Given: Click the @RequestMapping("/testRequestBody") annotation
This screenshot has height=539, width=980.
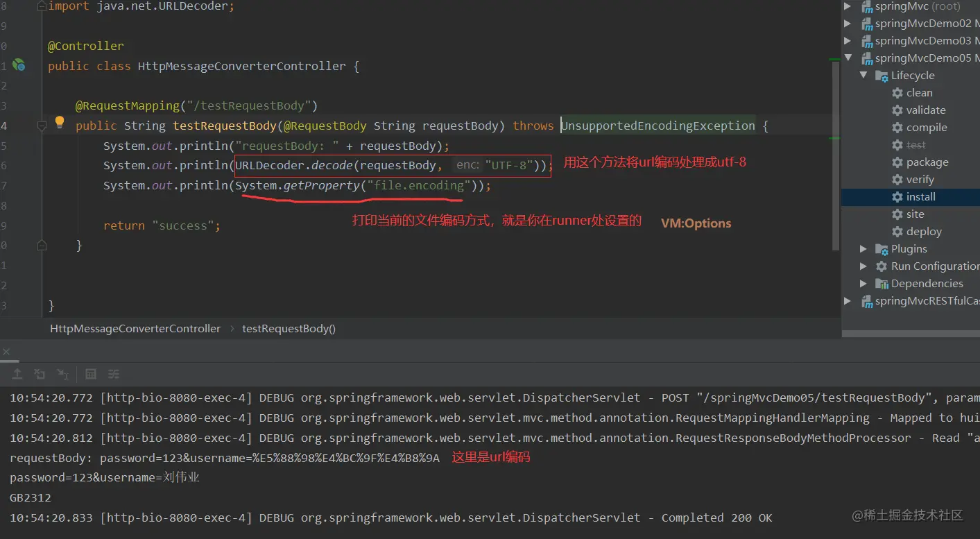Looking at the screenshot, I should (196, 105).
